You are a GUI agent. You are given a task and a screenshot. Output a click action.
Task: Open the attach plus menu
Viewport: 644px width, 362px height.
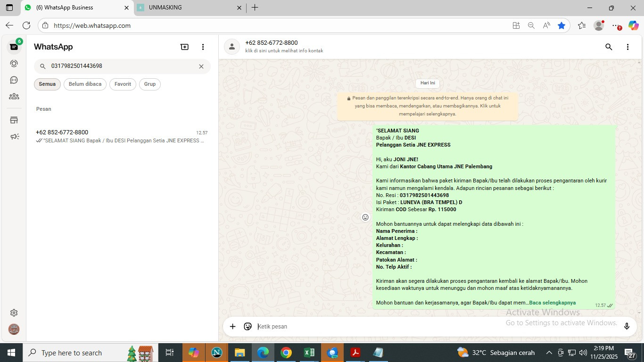coord(232,326)
